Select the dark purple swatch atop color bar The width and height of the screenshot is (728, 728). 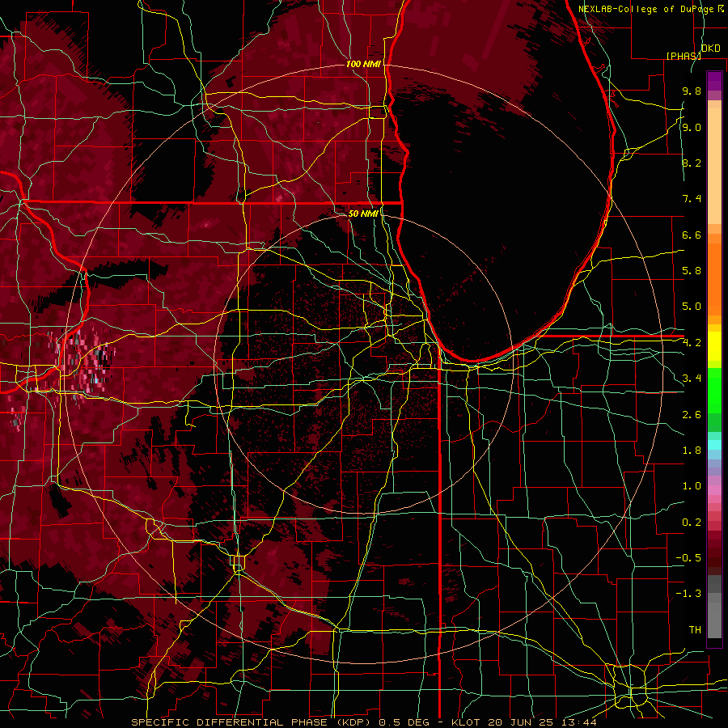[x=714, y=81]
